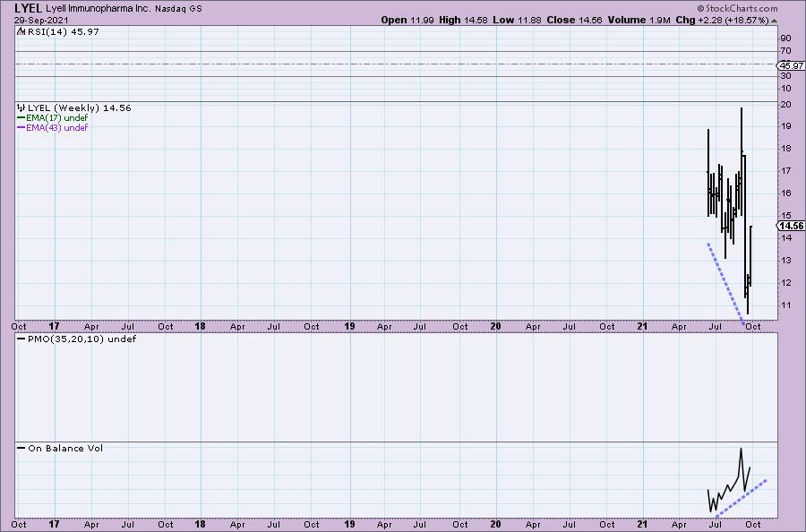Click the EMA(43) undef legend entry
This screenshot has width=806, height=532.
56,127
